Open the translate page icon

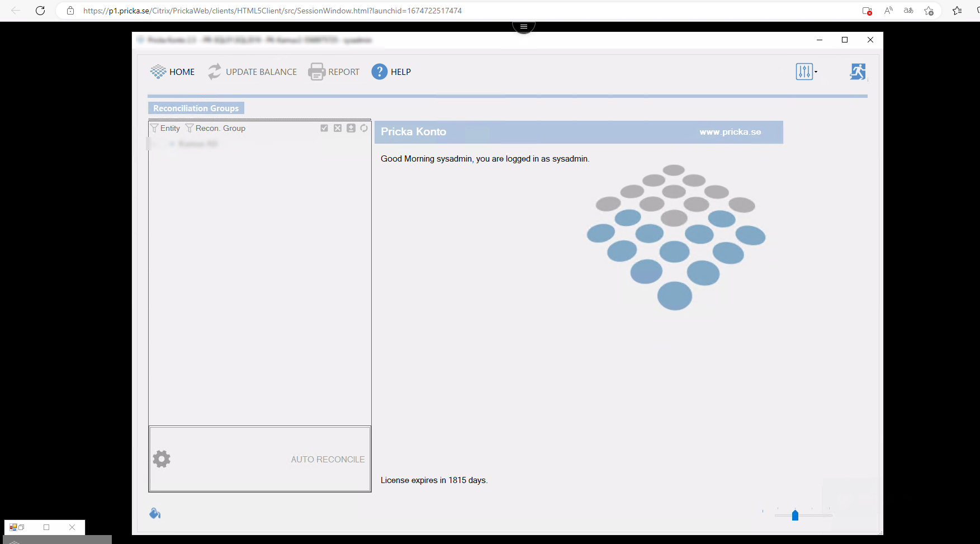pos(908,11)
